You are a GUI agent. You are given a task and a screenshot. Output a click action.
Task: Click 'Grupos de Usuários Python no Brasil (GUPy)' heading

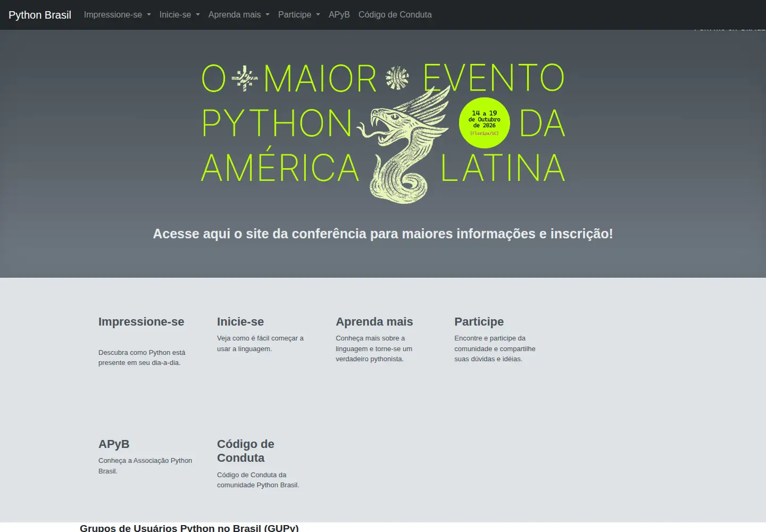click(189, 528)
